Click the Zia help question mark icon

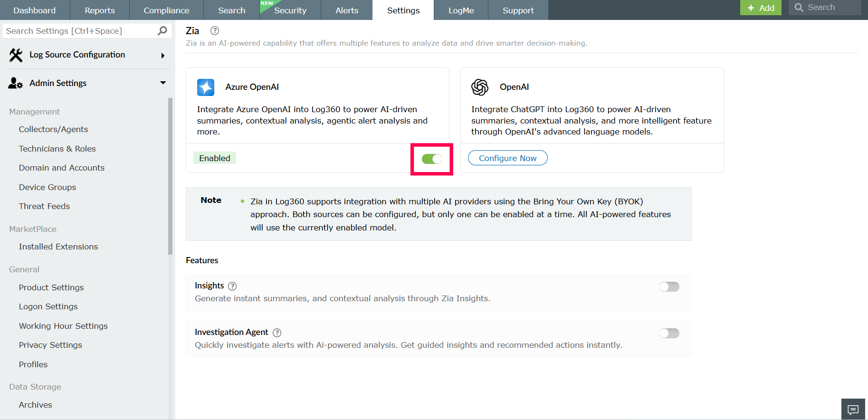pyautogui.click(x=215, y=31)
